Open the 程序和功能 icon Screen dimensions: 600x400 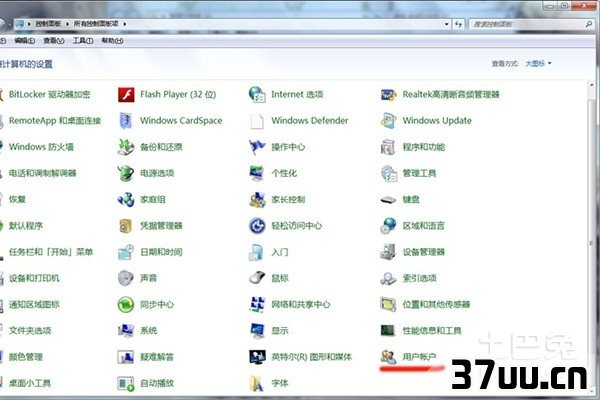coord(388,147)
